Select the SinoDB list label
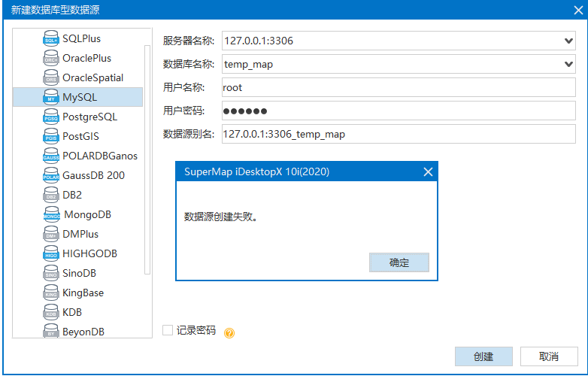 (x=79, y=273)
